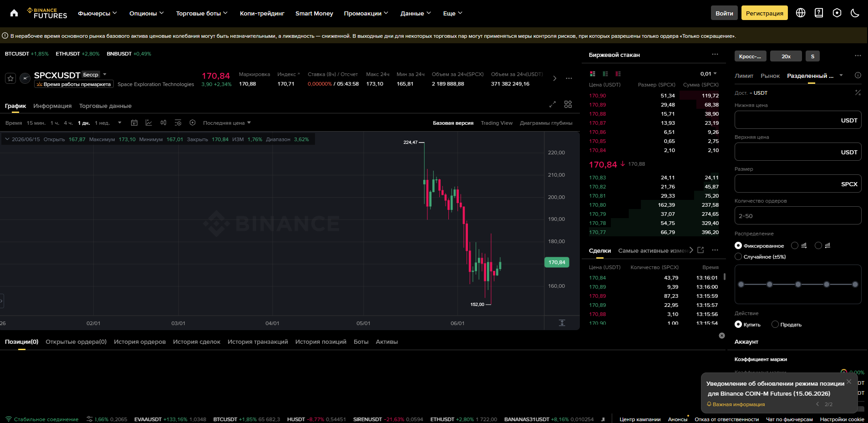Viewport: 868px width, 423px height.
Task: Open the chart hexagon preferences icon
Action: pyautogui.click(x=193, y=122)
